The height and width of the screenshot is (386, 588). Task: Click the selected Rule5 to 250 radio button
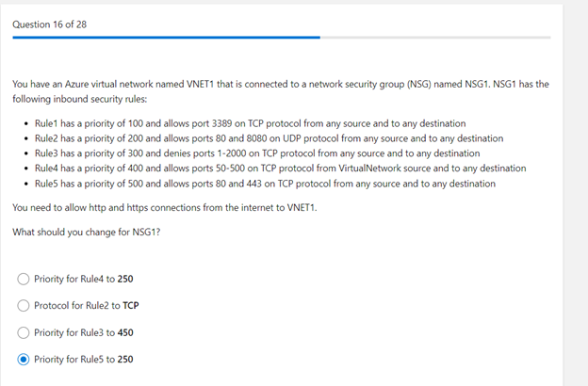pos(24,359)
